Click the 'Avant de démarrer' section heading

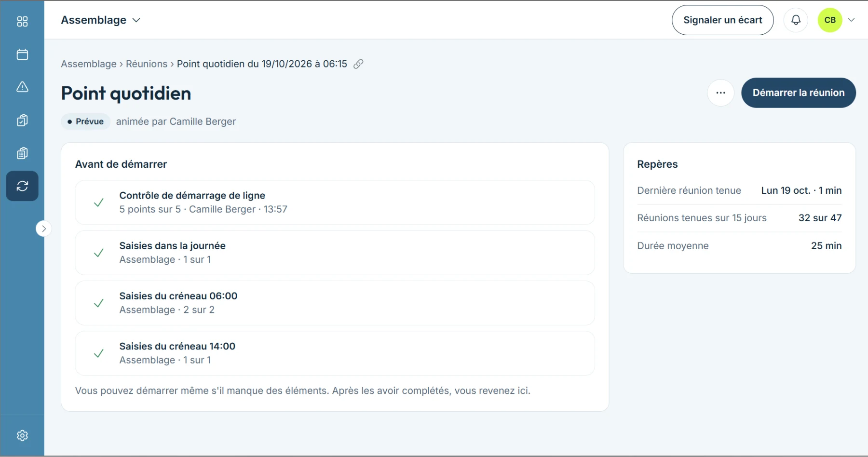click(121, 164)
